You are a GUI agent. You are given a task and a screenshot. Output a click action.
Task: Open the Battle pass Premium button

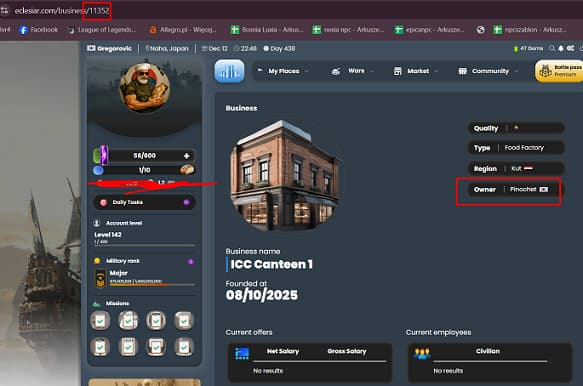[x=559, y=71]
